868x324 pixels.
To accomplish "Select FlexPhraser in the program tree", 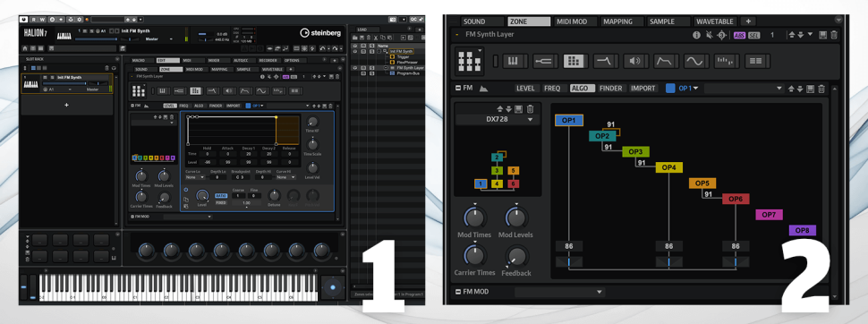I will (406, 62).
